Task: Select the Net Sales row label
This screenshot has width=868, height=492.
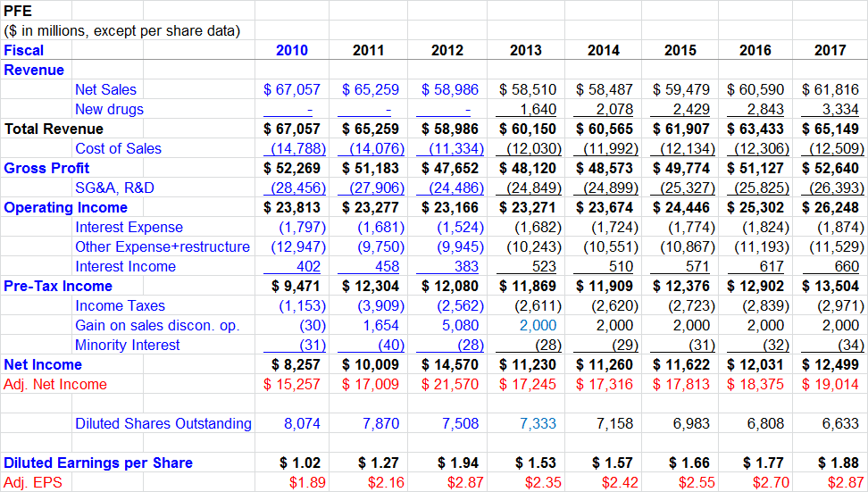Action: pos(105,89)
